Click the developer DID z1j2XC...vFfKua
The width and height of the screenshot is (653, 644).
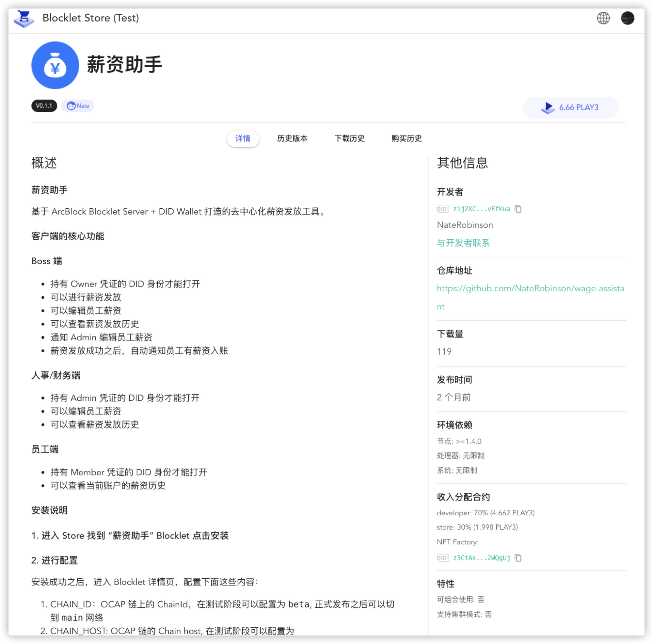pyautogui.click(x=482, y=209)
